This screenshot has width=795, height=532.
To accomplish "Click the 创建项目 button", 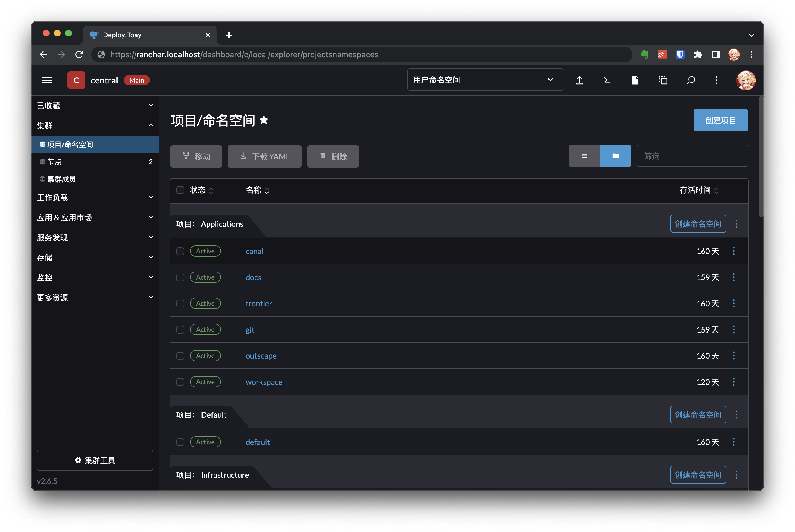I will click(x=720, y=120).
